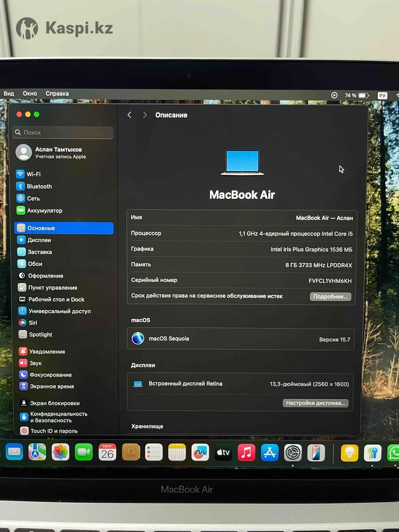The width and height of the screenshot is (399, 532).
Task: Select Spotlight in the sidebar
Action: coord(40,335)
